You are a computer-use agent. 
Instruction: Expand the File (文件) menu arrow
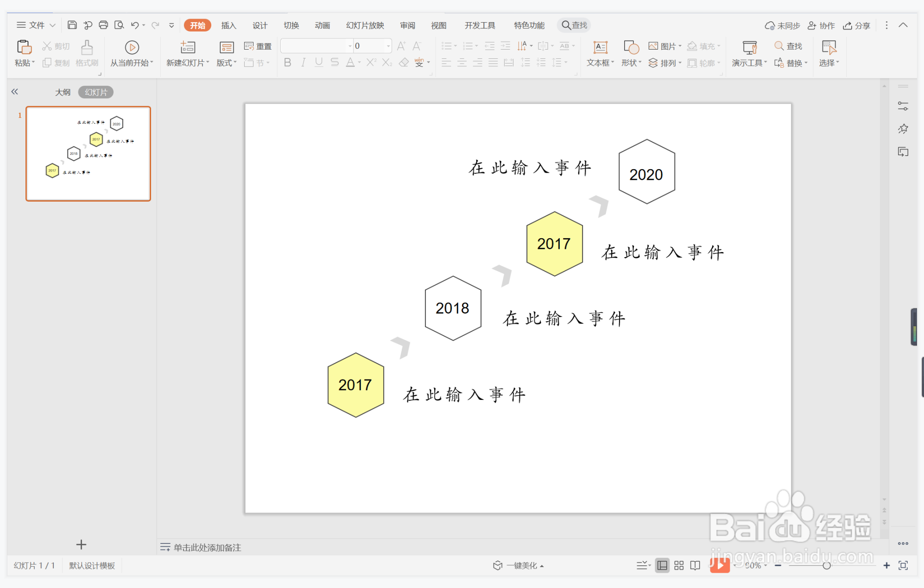(52, 25)
